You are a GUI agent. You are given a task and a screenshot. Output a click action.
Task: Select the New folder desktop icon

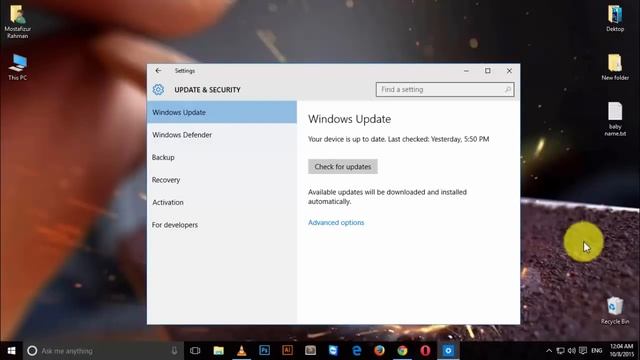[615, 67]
